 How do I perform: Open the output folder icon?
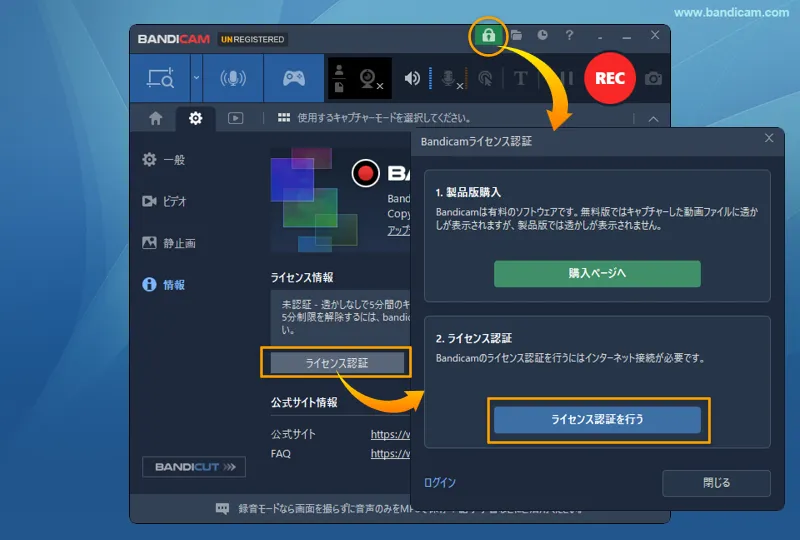pos(516,35)
